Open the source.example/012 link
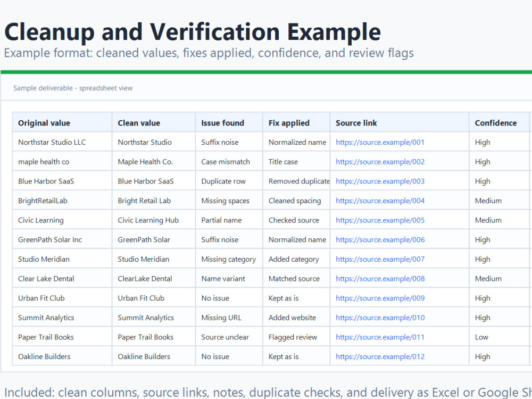Image resolution: width=532 pixels, height=399 pixels. coord(380,356)
